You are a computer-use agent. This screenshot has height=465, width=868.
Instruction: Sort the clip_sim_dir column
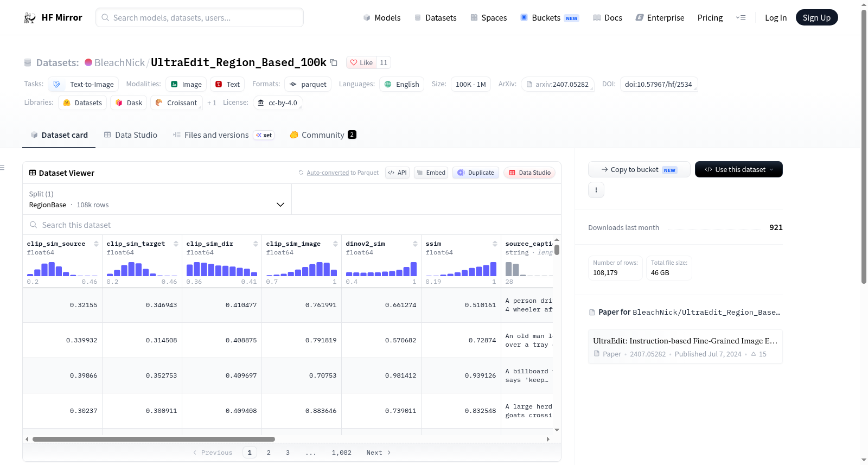pos(256,244)
